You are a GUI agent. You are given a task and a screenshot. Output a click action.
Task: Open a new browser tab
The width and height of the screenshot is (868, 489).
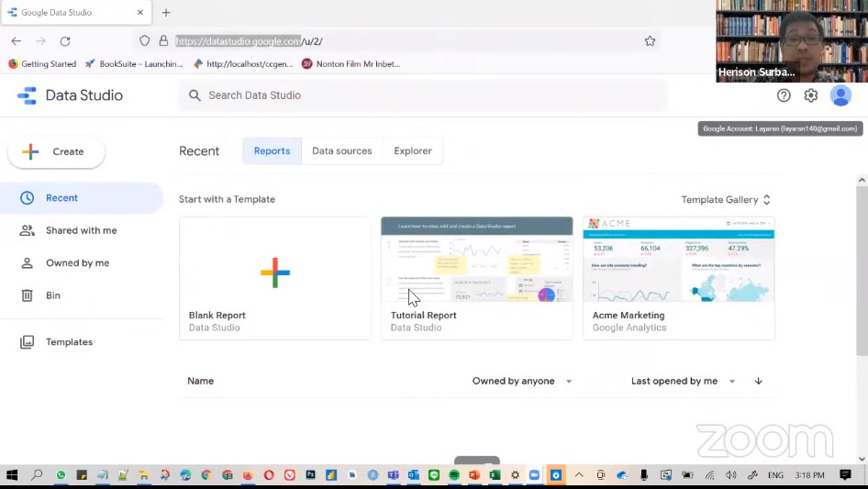point(166,12)
